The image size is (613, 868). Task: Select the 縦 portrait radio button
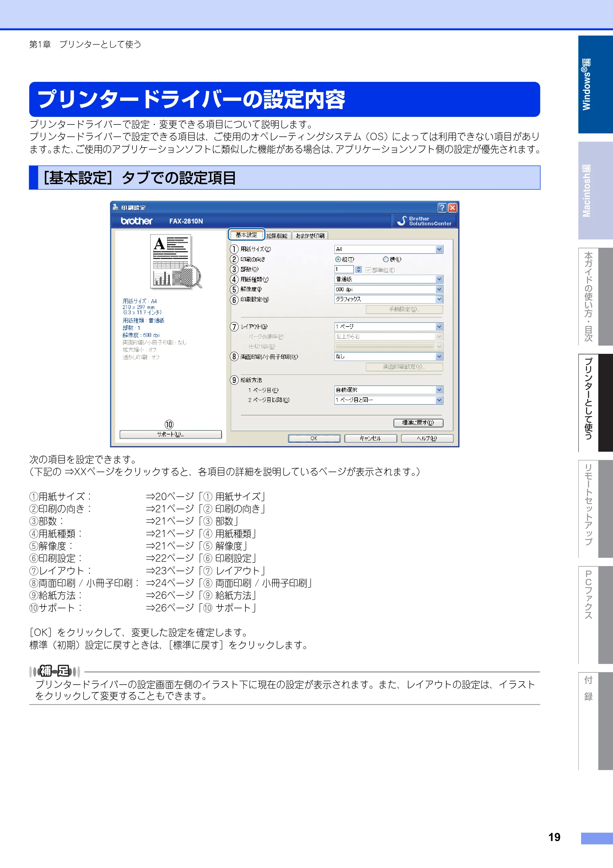tap(338, 259)
